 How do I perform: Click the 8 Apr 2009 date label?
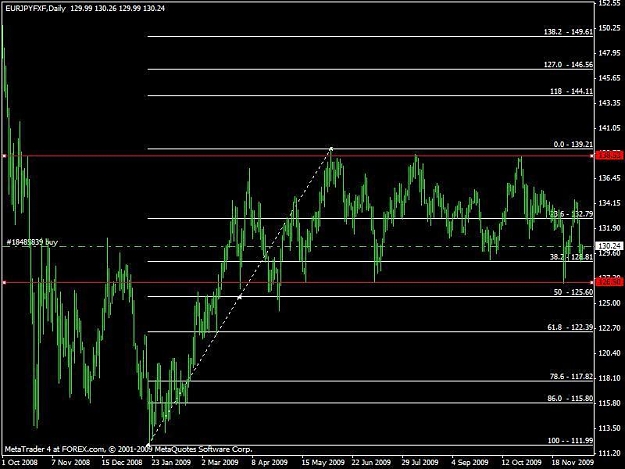coord(270,462)
